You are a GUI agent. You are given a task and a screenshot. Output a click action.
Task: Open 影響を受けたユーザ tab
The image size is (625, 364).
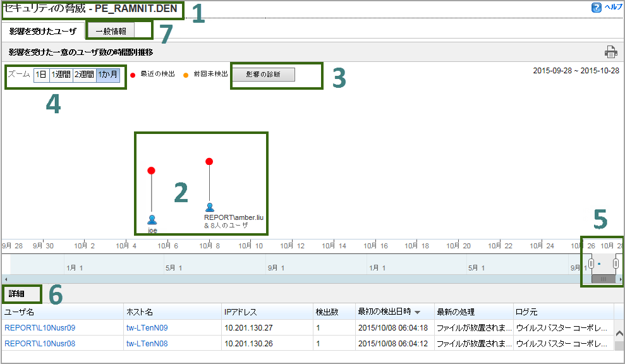pos(43,30)
